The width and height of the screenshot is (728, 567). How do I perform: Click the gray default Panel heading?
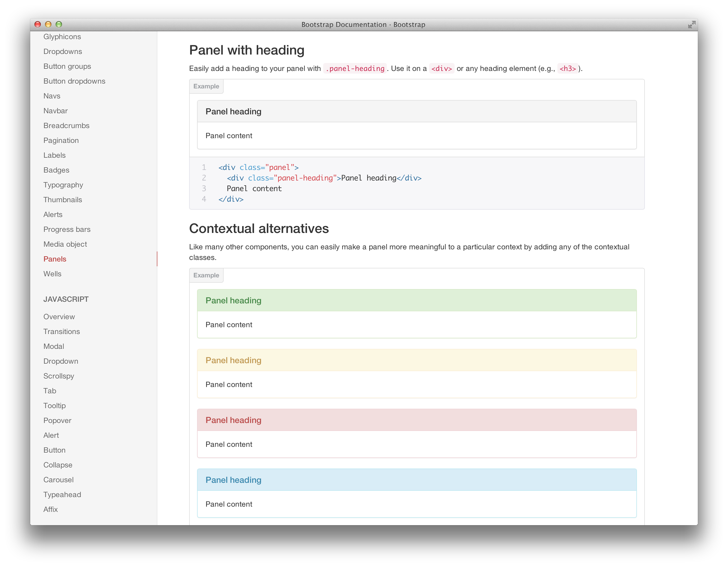coord(417,112)
